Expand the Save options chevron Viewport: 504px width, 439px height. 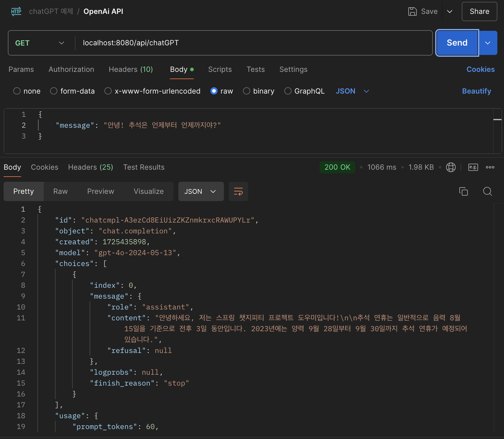click(450, 11)
